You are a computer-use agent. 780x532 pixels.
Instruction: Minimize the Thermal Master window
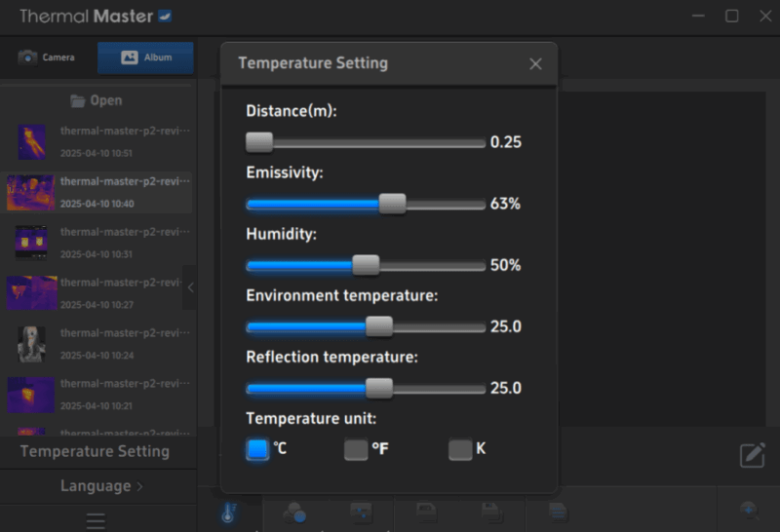(x=698, y=16)
